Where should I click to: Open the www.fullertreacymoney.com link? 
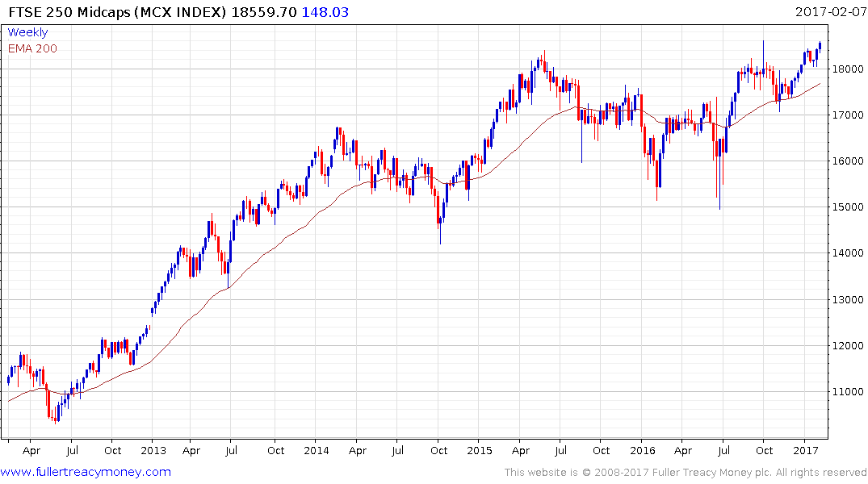click(86, 472)
